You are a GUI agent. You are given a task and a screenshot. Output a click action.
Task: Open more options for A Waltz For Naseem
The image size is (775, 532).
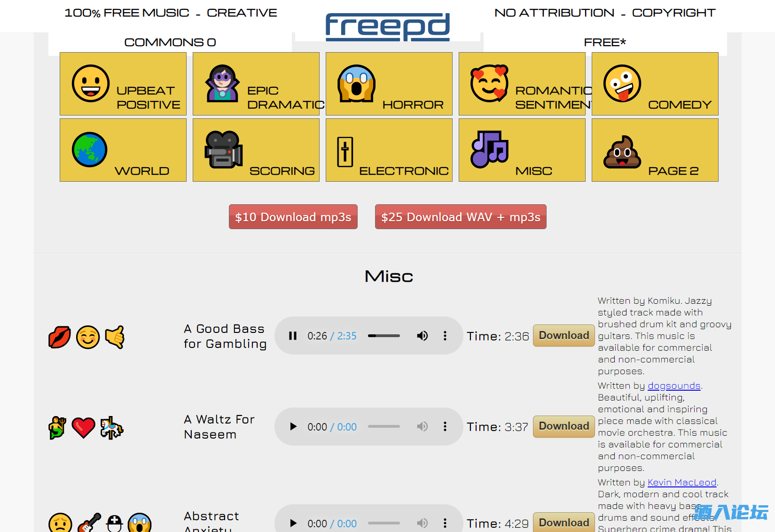(445, 427)
